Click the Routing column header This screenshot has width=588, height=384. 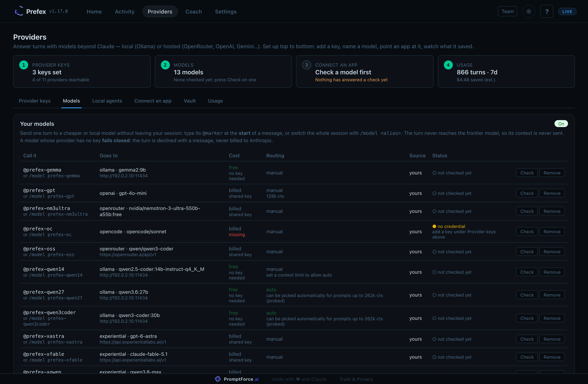point(275,155)
